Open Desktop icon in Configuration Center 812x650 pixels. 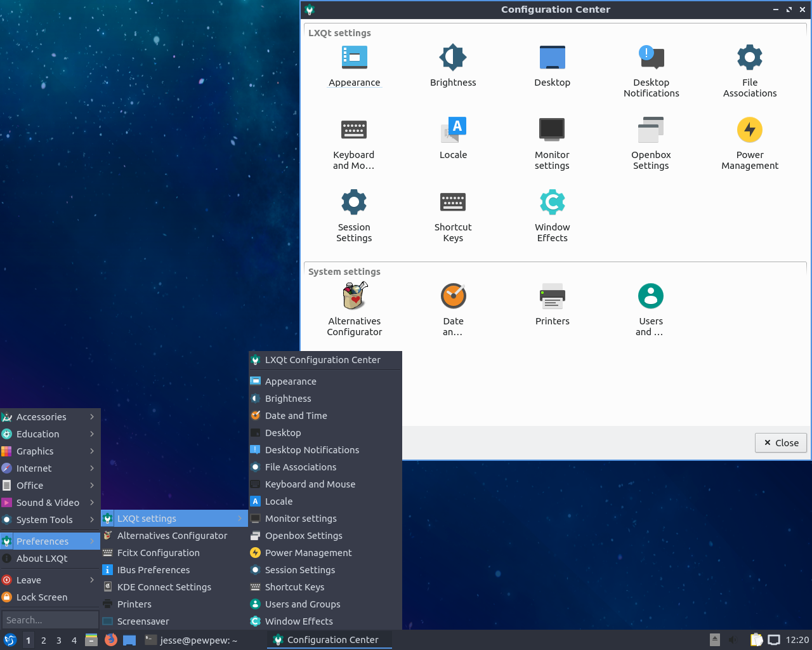(552, 57)
